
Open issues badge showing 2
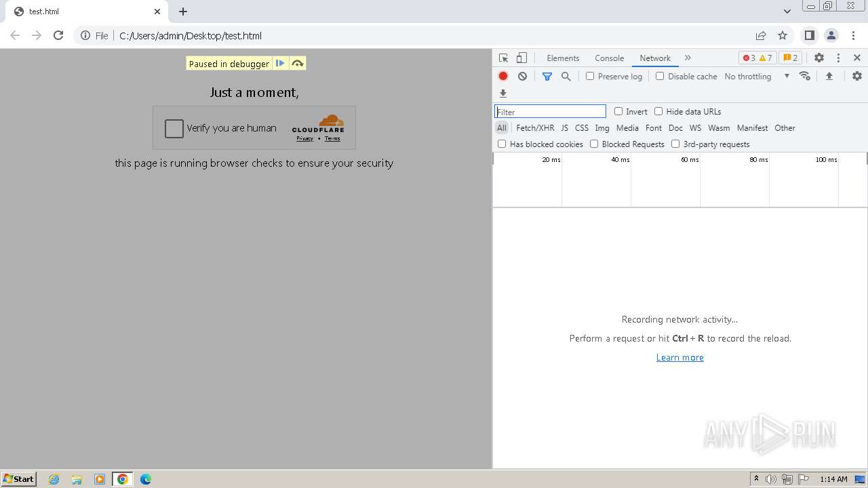790,58
